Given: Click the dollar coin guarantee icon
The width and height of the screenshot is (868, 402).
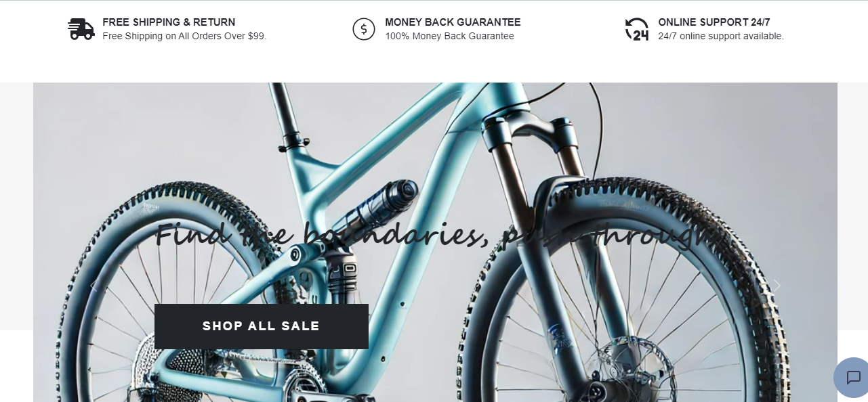Looking at the screenshot, I should click(364, 29).
